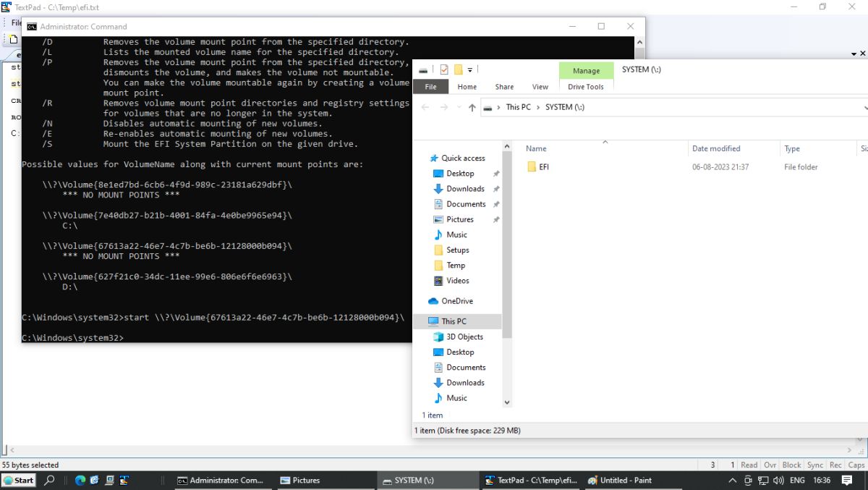Click drive icon in Explorer address bar
The width and height of the screenshot is (868, 490).
488,107
